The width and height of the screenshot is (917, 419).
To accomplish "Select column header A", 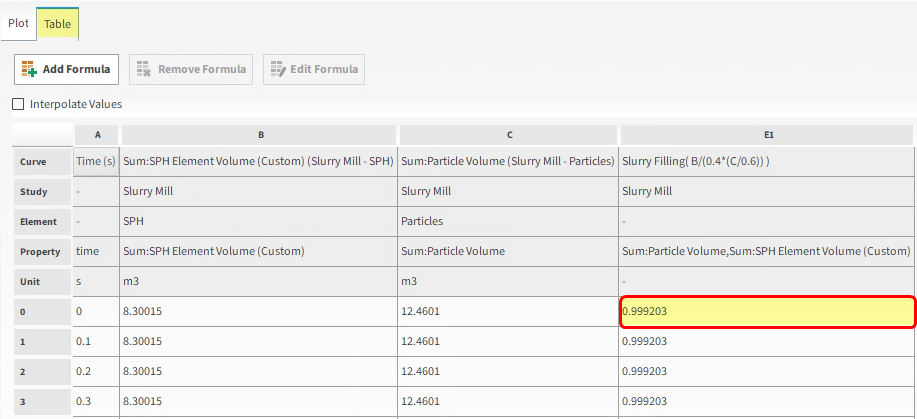I will (x=97, y=134).
